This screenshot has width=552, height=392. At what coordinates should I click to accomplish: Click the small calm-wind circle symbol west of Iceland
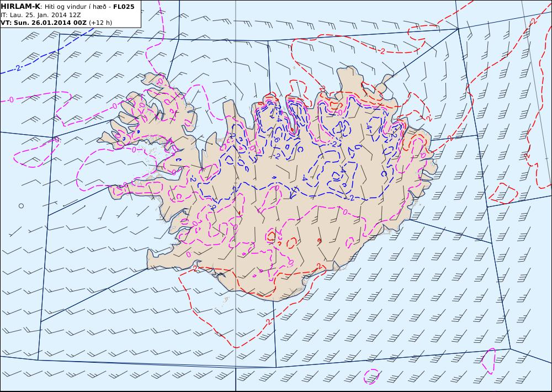(x=21, y=206)
